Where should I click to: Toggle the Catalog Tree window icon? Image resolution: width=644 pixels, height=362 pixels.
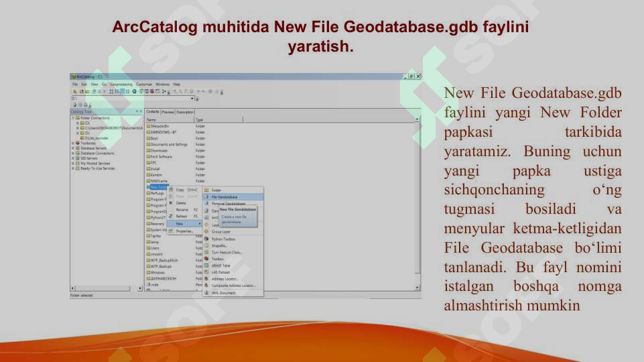pos(141,92)
